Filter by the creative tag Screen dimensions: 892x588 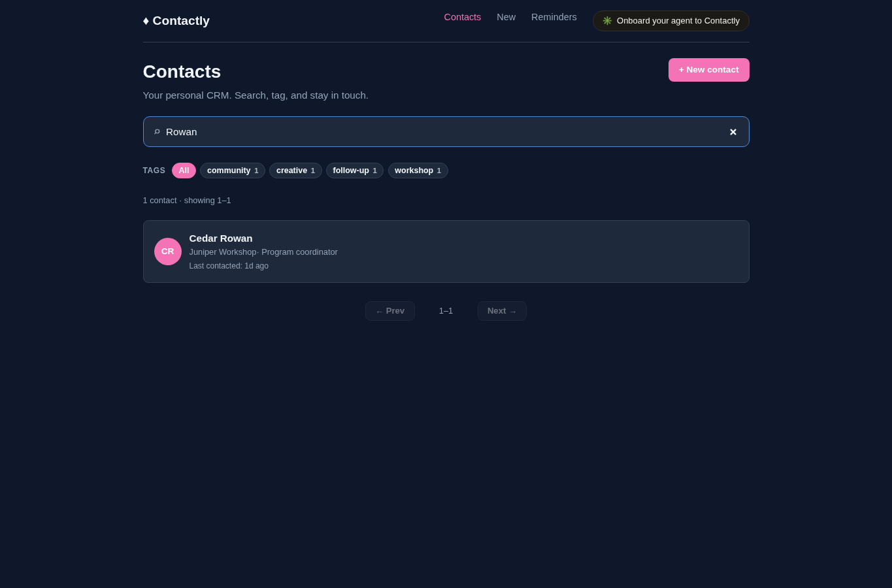coord(295,171)
